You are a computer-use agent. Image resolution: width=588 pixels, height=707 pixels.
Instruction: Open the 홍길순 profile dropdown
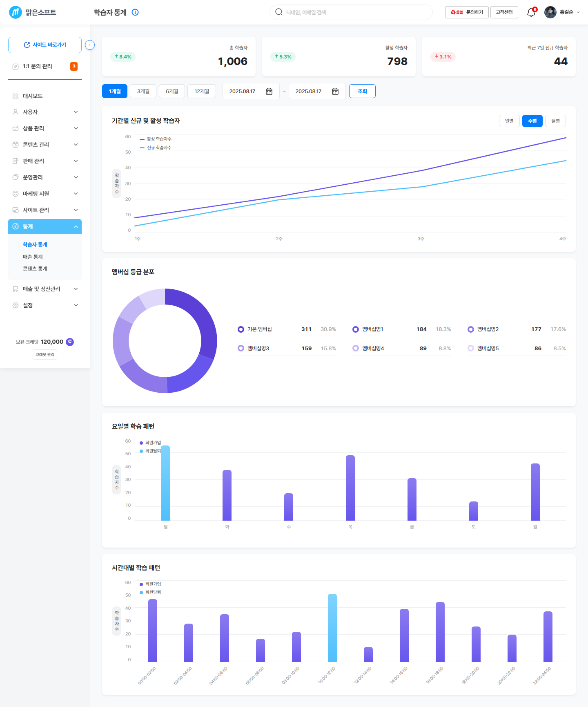click(562, 12)
